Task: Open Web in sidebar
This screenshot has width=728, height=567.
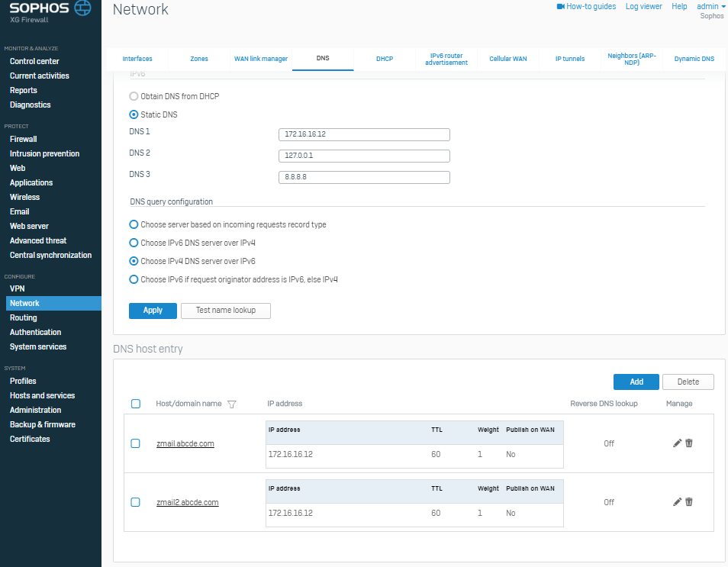Action: point(18,168)
